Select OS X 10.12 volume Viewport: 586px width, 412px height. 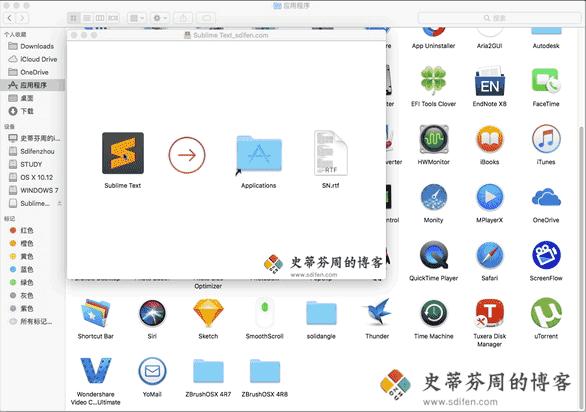(x=31, y=177)
